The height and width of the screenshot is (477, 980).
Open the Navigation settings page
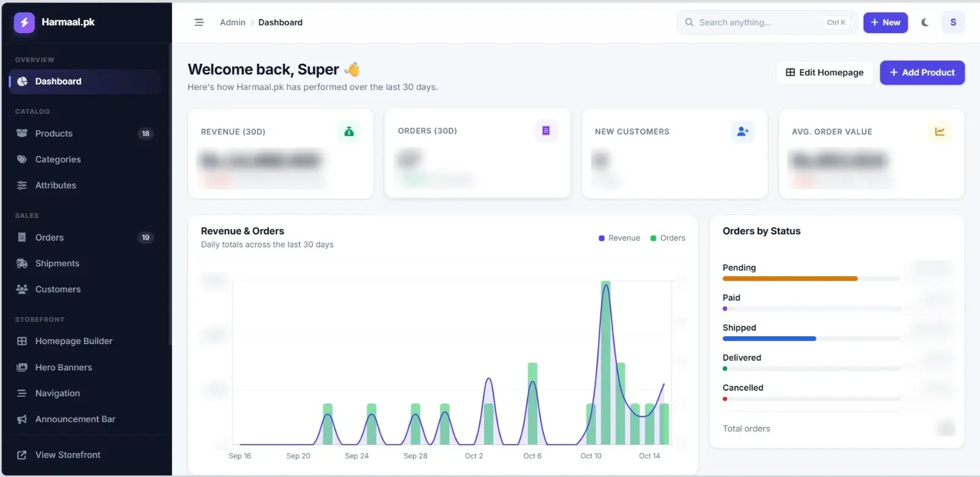85,393
